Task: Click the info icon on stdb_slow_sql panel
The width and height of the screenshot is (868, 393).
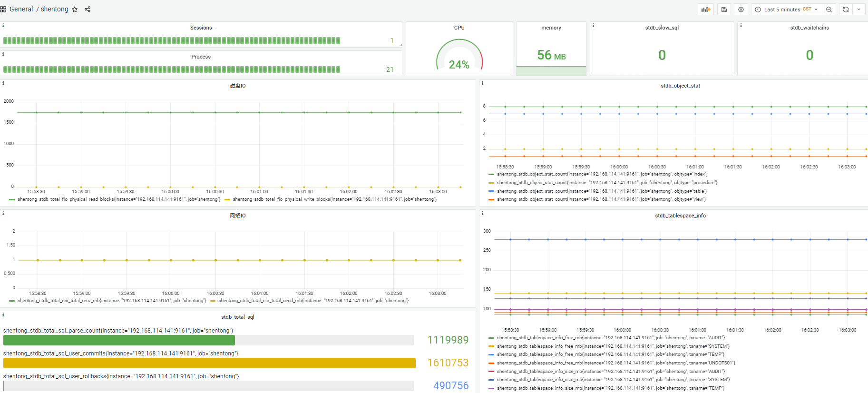Action: click(x=593, y=26)
